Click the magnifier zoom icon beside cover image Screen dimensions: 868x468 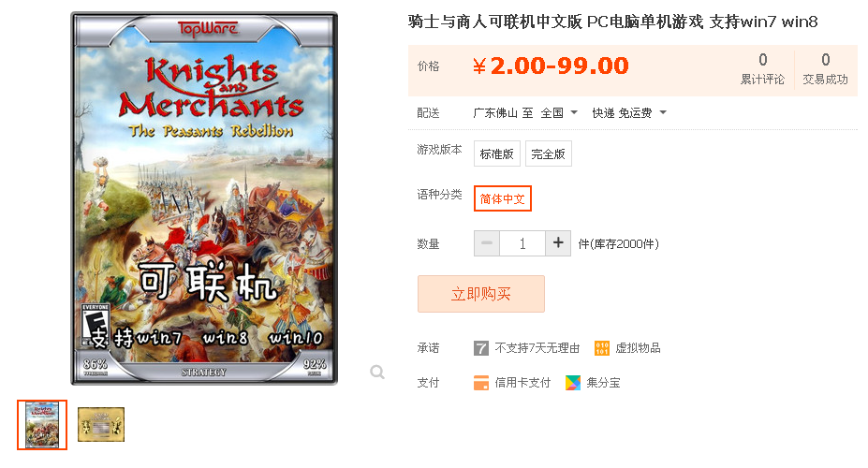pyautogui.click(x=377, y=373)
